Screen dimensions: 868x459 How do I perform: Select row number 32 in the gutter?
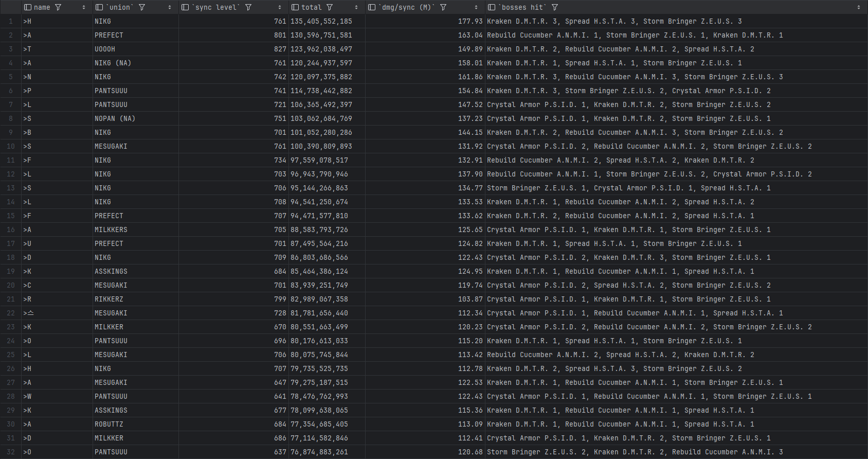(x=10, y=452)
